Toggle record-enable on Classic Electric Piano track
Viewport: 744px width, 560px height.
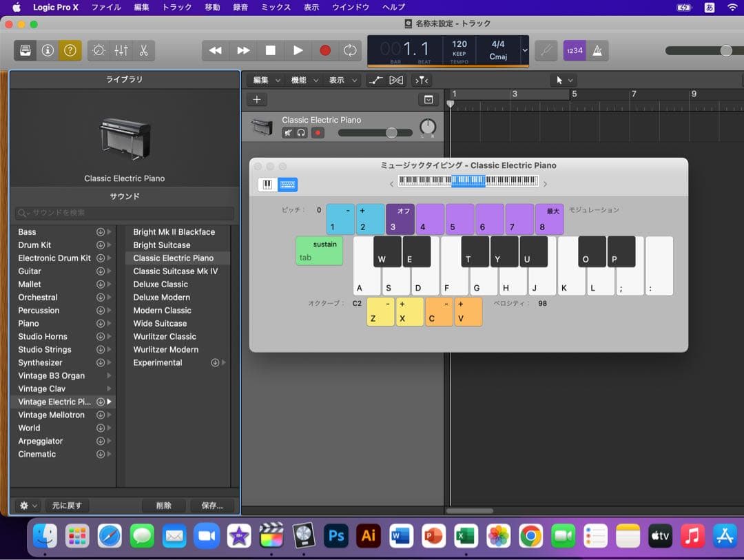point(318,133)
